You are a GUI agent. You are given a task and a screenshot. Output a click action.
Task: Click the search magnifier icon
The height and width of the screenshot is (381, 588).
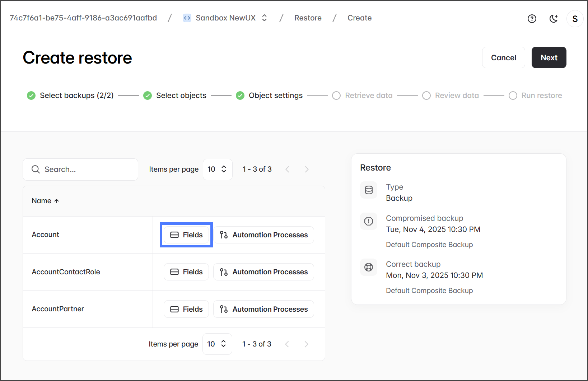pyautogui.click(x=36, y=169)
